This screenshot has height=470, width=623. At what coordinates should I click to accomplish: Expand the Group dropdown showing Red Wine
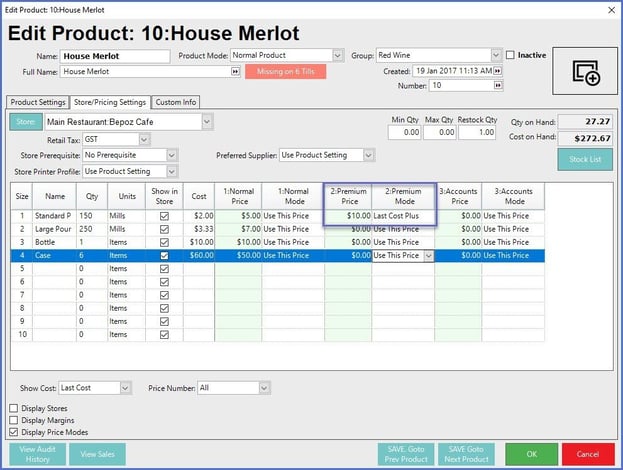(496, 55)
